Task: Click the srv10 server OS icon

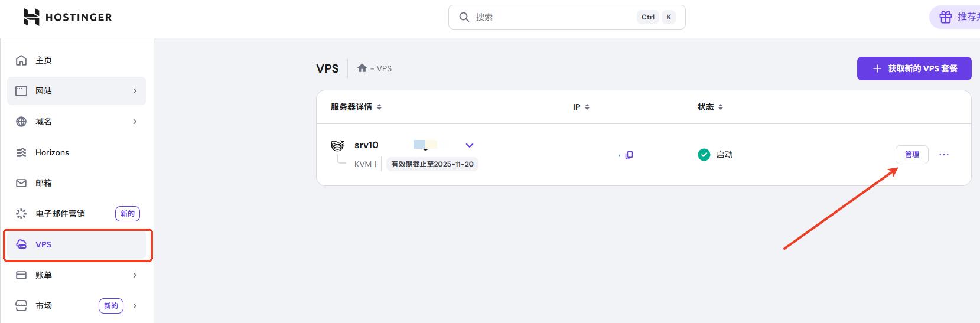Action: pyautogui.click(x=337, y=145)
